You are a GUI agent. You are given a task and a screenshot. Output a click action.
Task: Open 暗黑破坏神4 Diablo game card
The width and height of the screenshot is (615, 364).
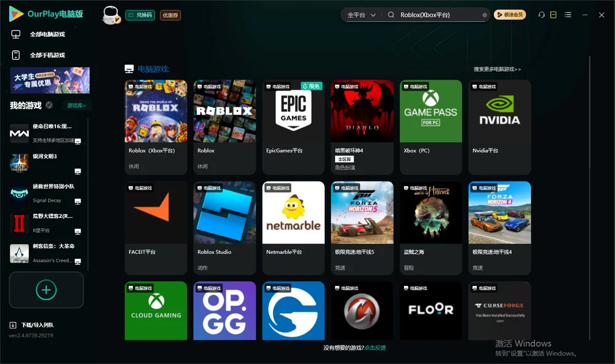(x=362, y=127)
